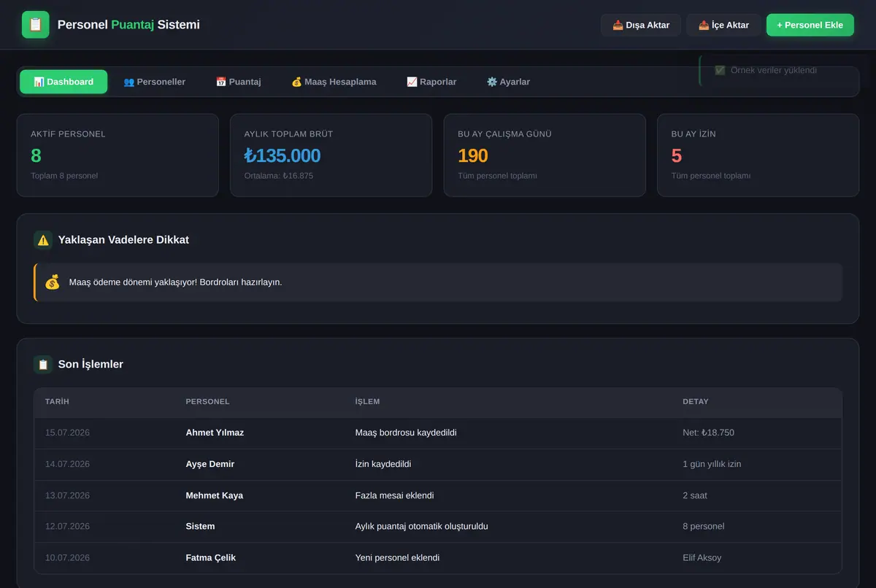This screenshot has height=588, width=876.
Task: Click the İşlem column header
Action: 367,402
